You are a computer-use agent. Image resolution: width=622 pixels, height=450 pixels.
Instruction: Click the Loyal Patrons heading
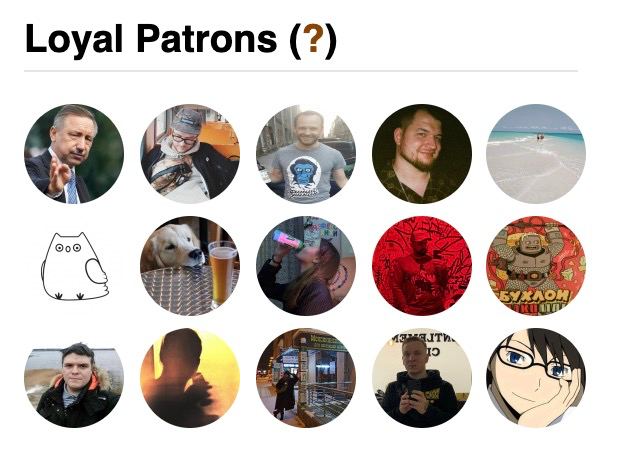tap(181, 40)
